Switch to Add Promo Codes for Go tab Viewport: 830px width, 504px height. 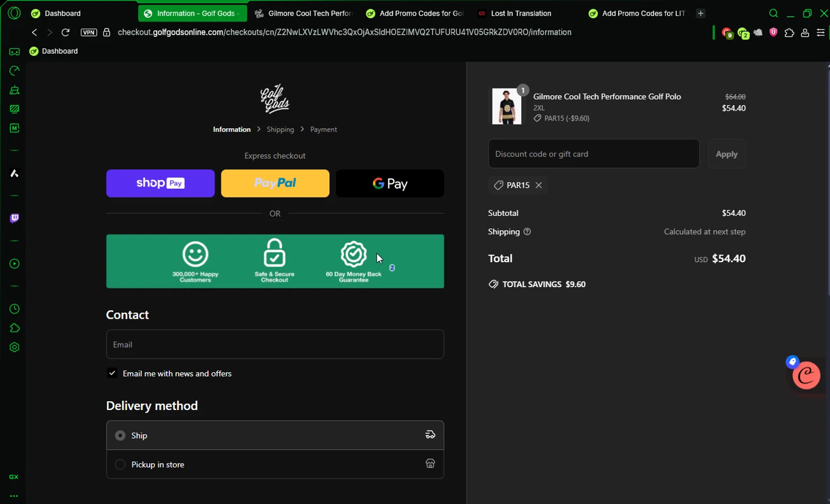tap(415, 13)
